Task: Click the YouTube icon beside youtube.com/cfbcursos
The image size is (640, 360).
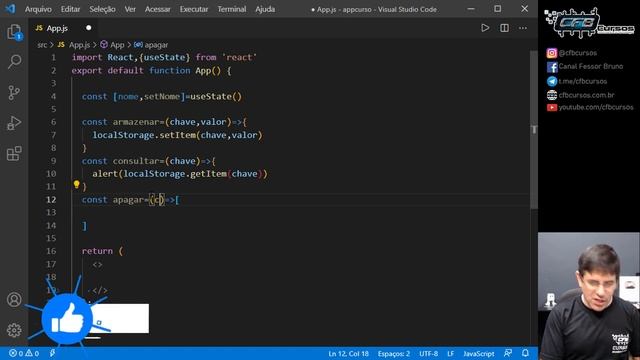Action: pos(552,107)
